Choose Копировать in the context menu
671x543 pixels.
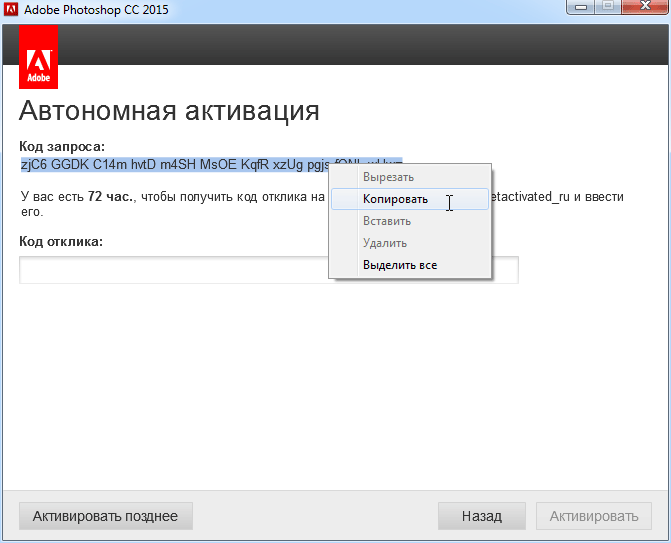tap(410, 199)
